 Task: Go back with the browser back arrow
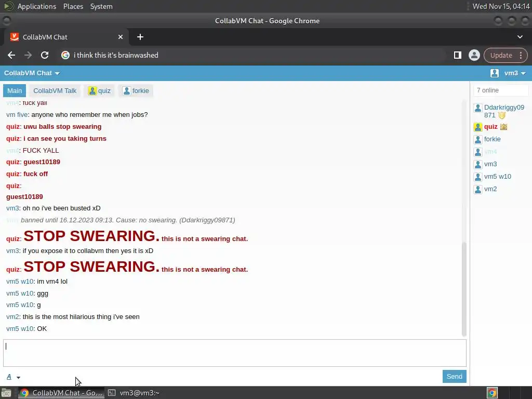tap(11, 55)
